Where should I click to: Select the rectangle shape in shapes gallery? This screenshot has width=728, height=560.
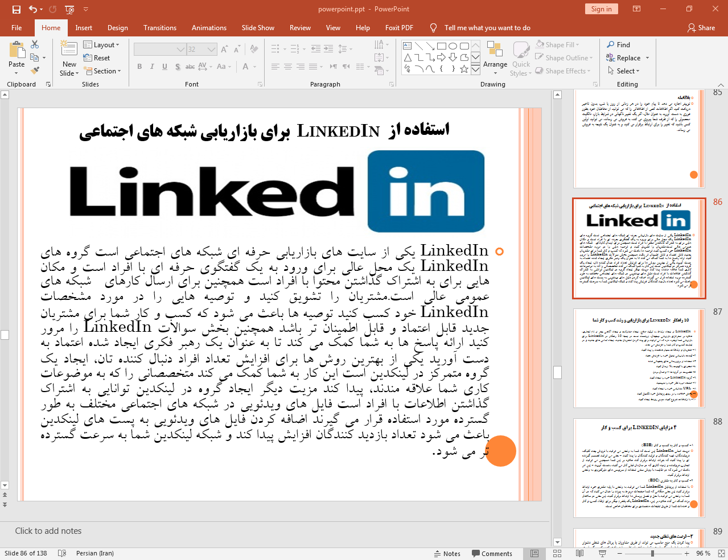coord(441,46)
